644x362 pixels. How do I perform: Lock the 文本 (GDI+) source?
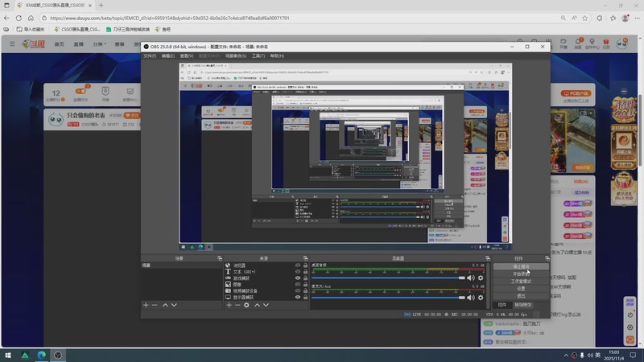tap(305, 271)
